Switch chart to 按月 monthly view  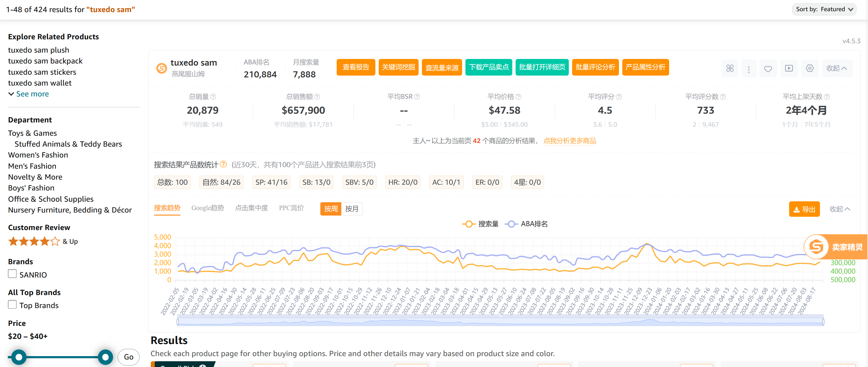[351, 209]
